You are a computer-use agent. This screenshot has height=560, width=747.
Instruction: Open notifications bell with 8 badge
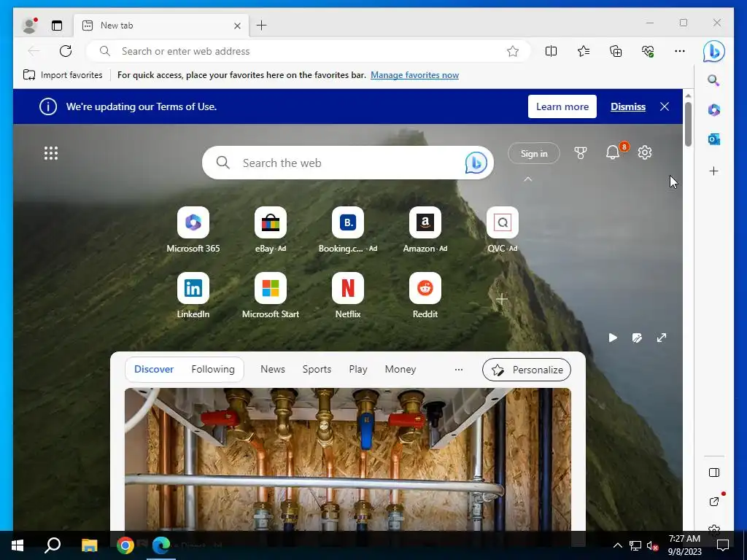coord(613,152)
